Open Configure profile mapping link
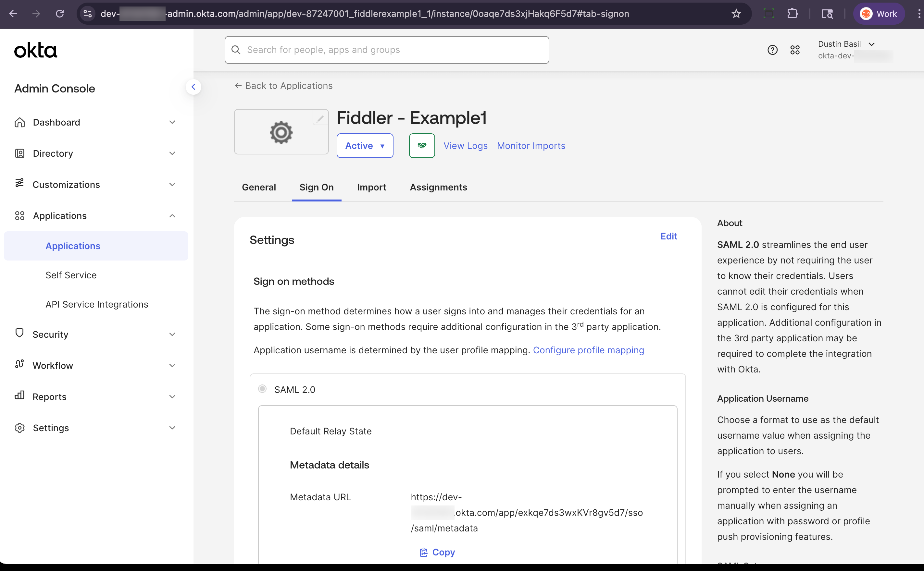 click(x=588, y=350)
